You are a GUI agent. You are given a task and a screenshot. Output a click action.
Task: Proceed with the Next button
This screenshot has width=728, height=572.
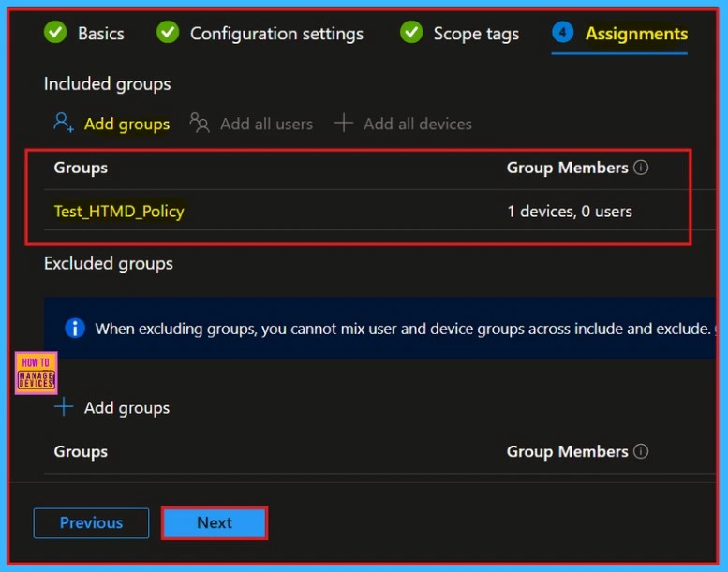click(x=215, y=522)
